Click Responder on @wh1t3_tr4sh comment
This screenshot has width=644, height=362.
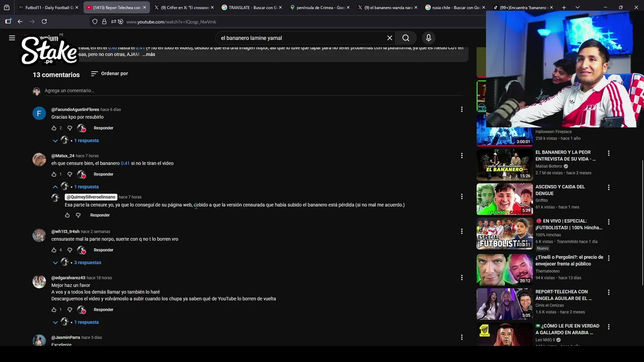(x=103, y=250)
